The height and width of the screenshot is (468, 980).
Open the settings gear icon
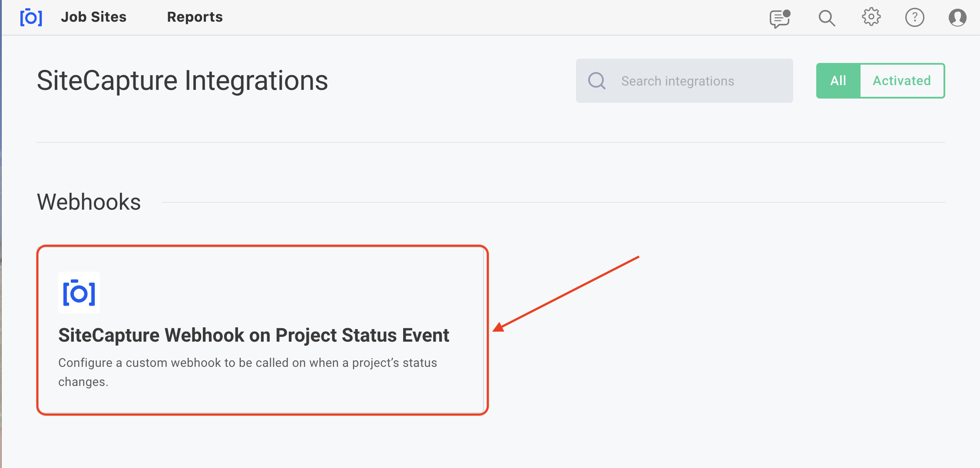point(871,17)
